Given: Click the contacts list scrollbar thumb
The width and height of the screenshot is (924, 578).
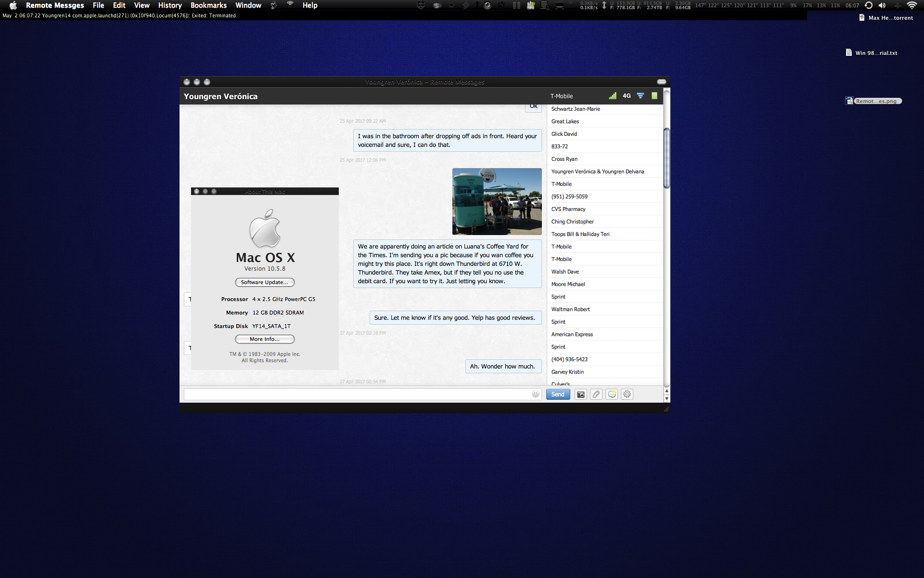Looking at the screenshot, I should pos(667,158).
